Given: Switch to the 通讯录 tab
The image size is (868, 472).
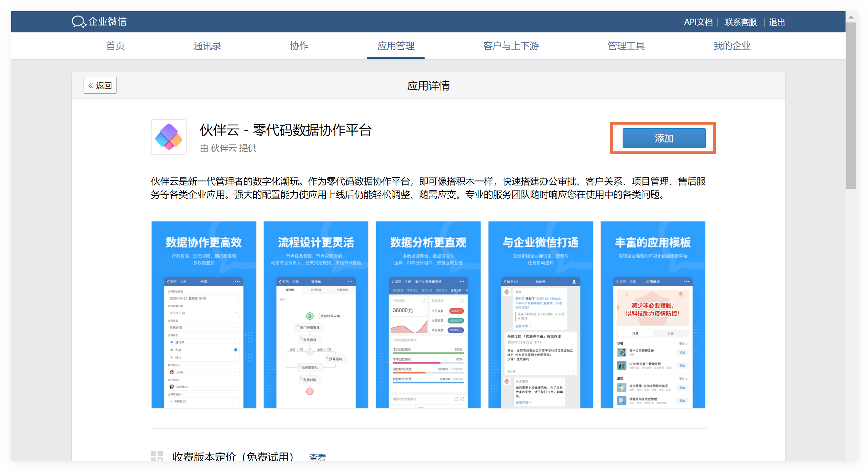Looking at the screenshot, I should click(207, 46).
